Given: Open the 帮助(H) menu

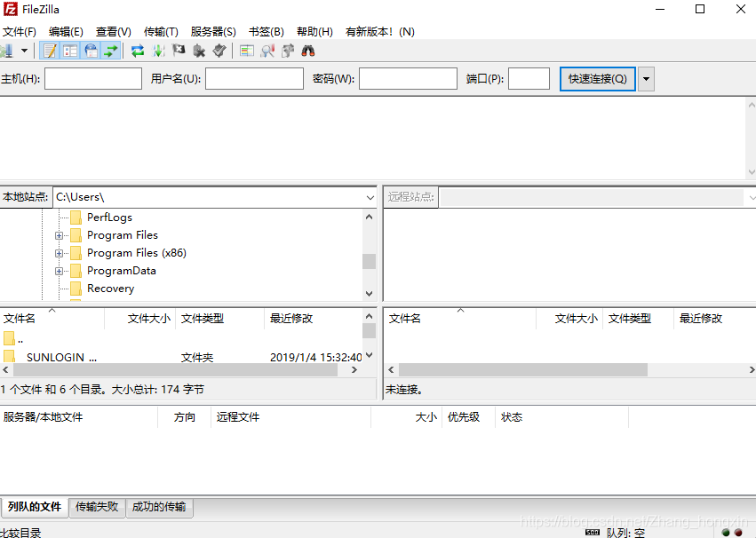Looking at the screenshot, I should tap(314, 32).
